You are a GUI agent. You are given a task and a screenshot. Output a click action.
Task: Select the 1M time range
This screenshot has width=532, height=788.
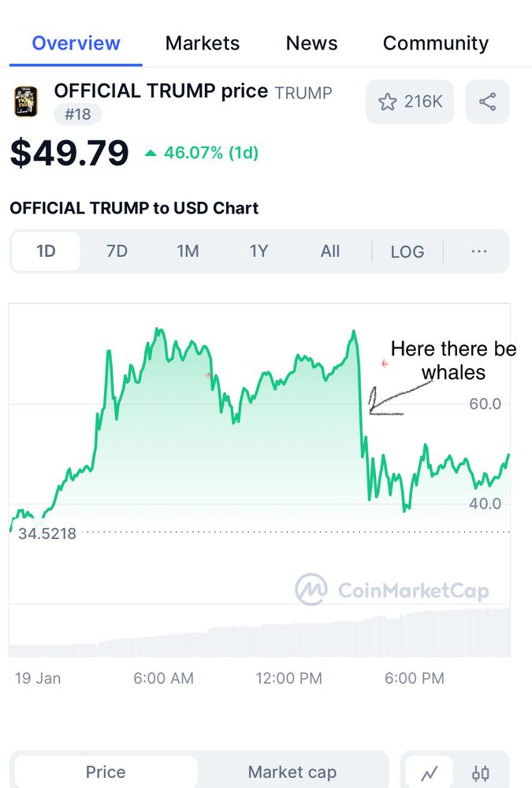[x=188, y=251]
